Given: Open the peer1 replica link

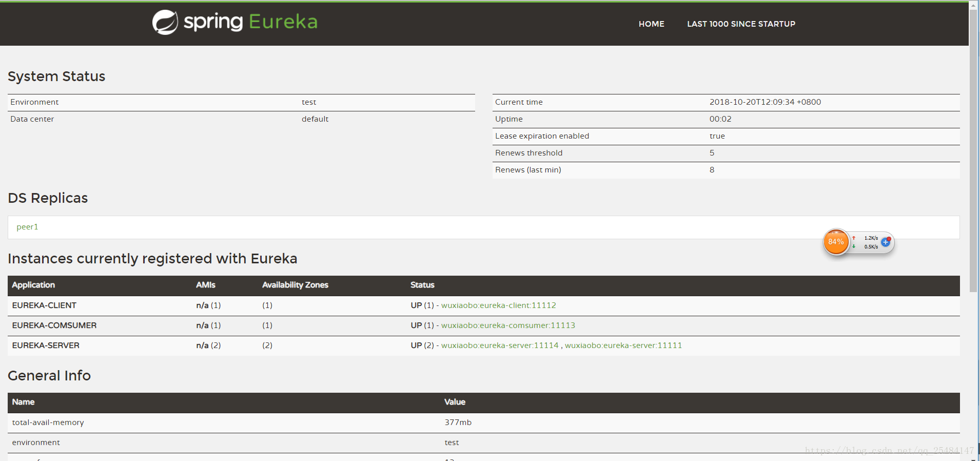Looking at the screenshot, I should 27,227.
